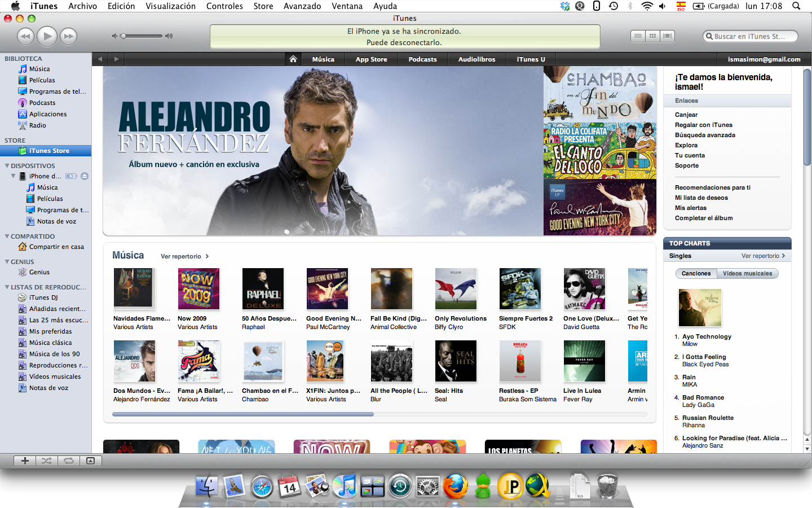The width and height of the screenshot is (812, 508).
Task: Open Now 2009 album cover
Action: pyautogui.click(x=198, y=289)
